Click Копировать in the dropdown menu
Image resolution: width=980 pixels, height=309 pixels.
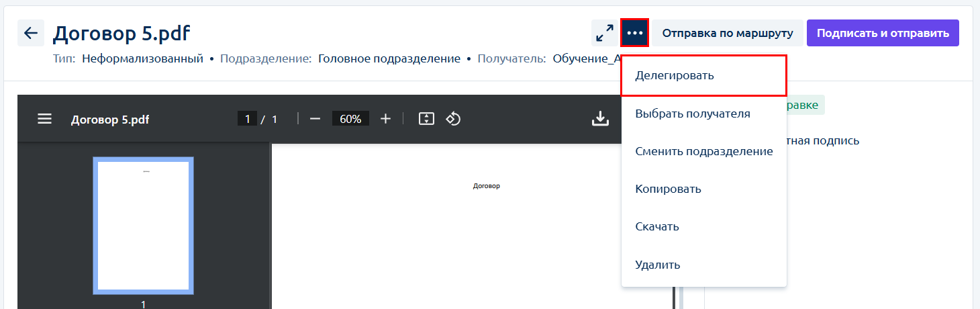(703, 189)
